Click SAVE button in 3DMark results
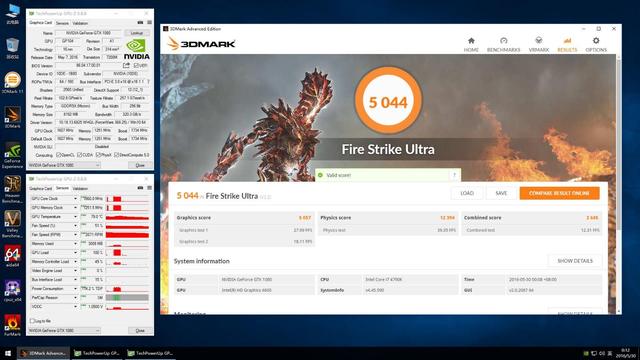The image size is (640, 360). click(x=501, y=193)
